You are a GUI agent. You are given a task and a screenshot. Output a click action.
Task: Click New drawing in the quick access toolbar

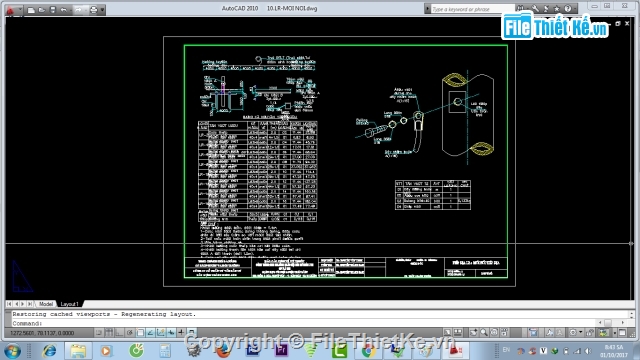click(31, 10)
